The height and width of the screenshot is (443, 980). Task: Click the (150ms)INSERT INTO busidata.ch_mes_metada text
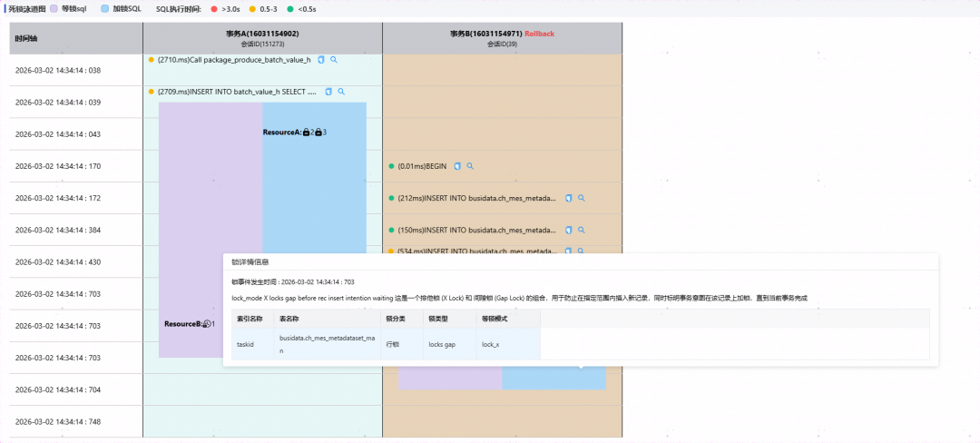(x=477, y=230)
